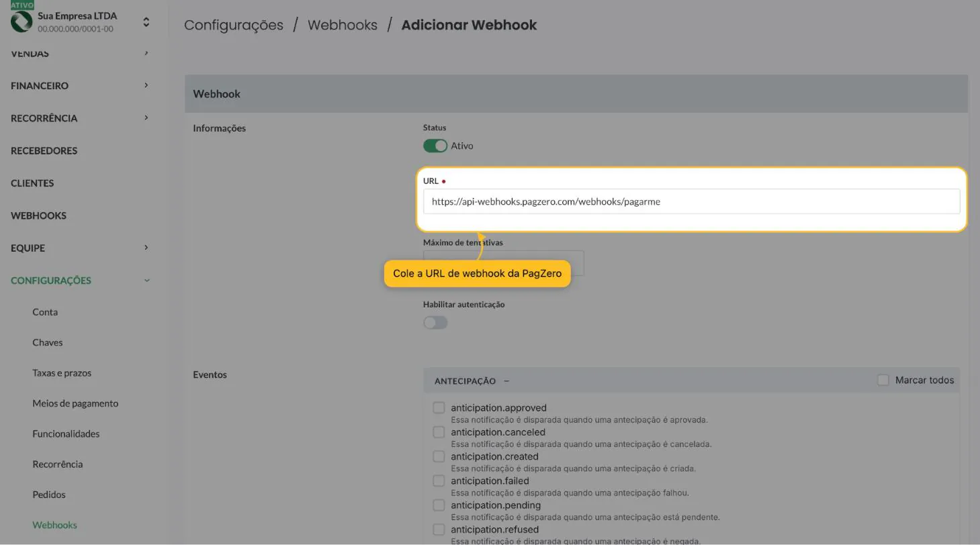Go to RECEBEDORES

(44, 150)
